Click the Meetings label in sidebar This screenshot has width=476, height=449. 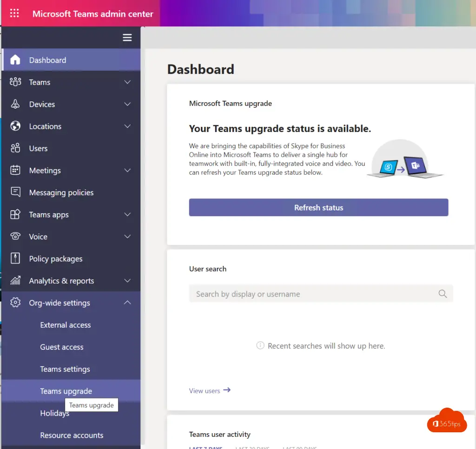tap(45, 171)
